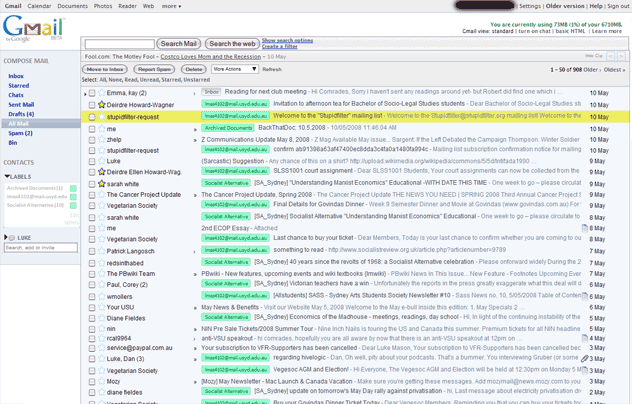Image resolution: width=632 pixels, height=404 pixels.
Task: Star the service@paypal.com.au email
Action: pos(102,348)
